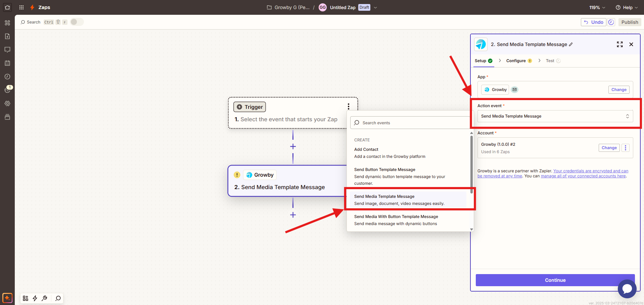644x305 pixels.
Task: Rename step using the pencil icon
Action: point(571,44)
